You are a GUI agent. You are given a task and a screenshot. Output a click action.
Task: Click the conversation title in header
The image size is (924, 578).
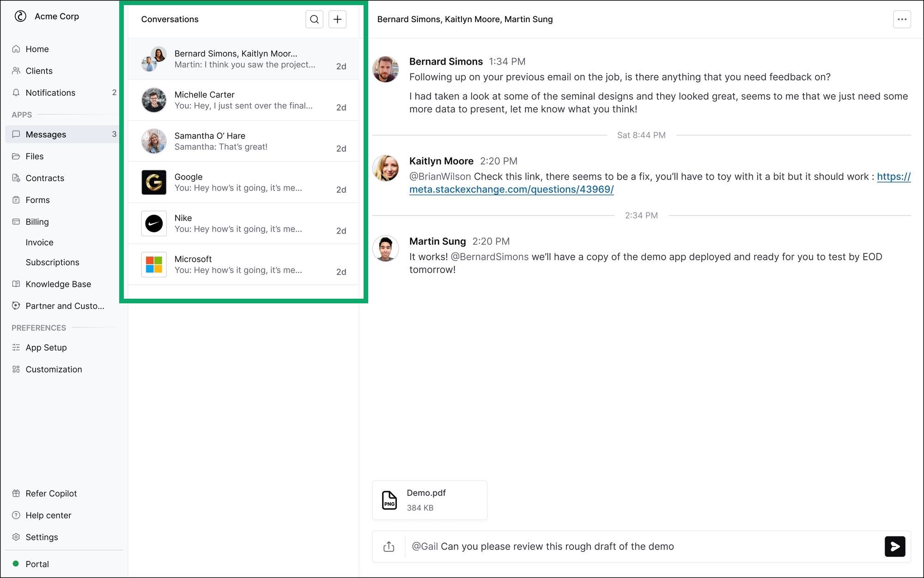[465, 19]
